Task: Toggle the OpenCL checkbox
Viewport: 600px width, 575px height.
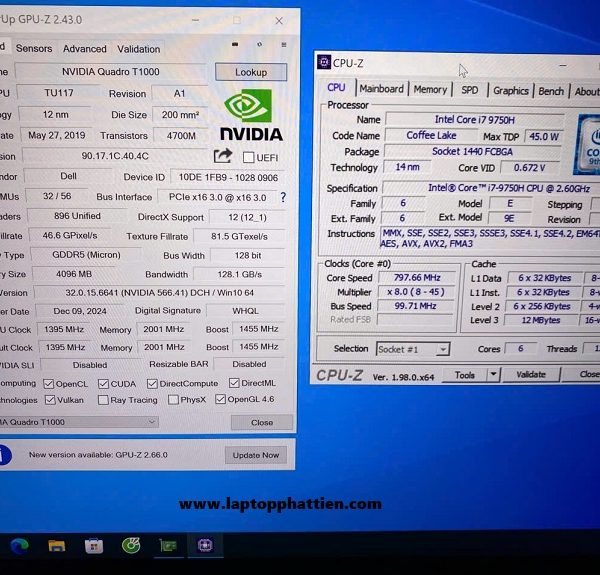Action: [x=49, y=384]
